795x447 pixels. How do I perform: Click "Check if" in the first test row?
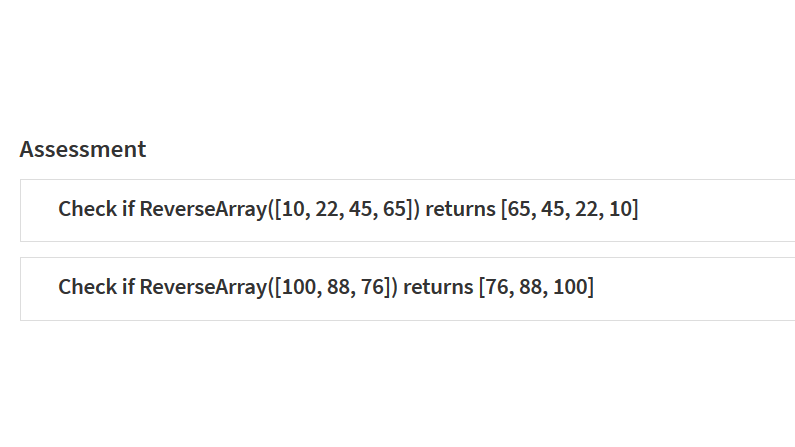point(96,209)
